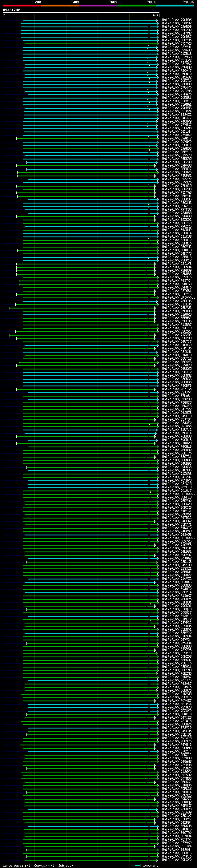
Task: Select the UniRef100_A2C047 label
Action: coord(176,71)
